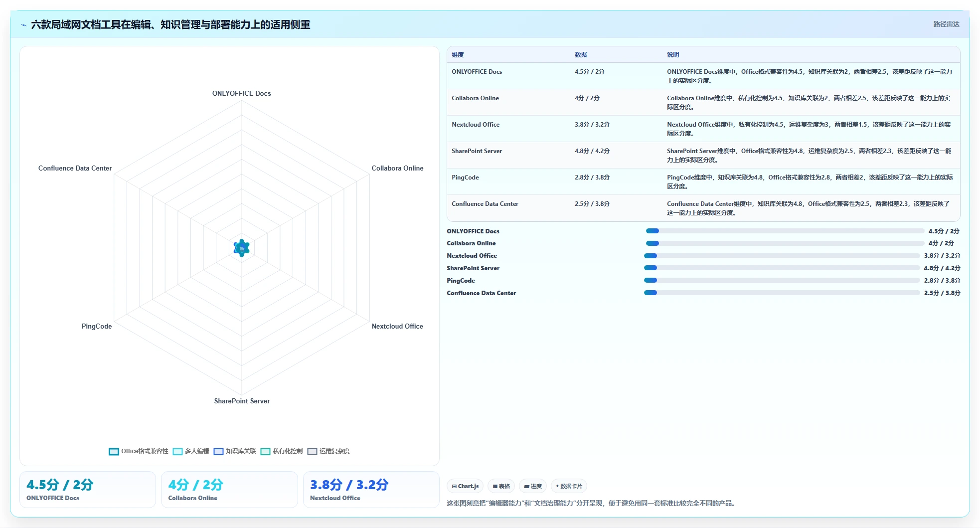The width and height of the screenshot is (980, 528).
Task: Click the Confluence Data Center table row name
Action: tap(485, 204)
